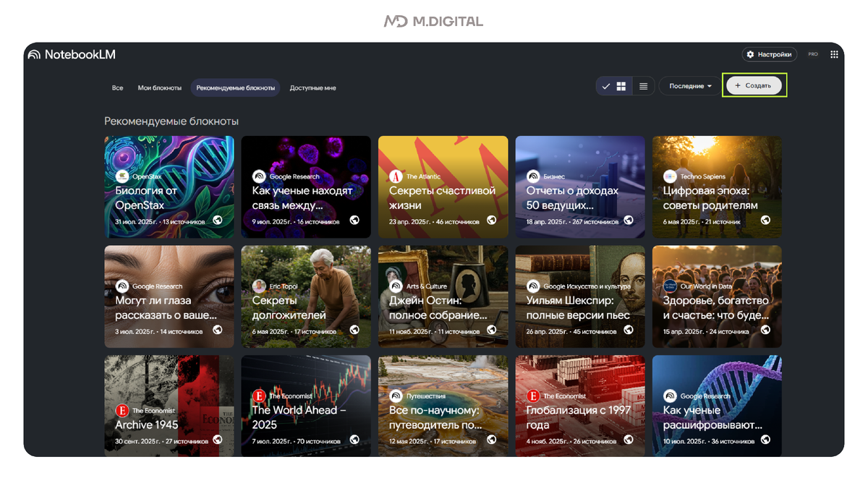Select the Доступные мне tab

pyautogui.click(x=312, y=87)
